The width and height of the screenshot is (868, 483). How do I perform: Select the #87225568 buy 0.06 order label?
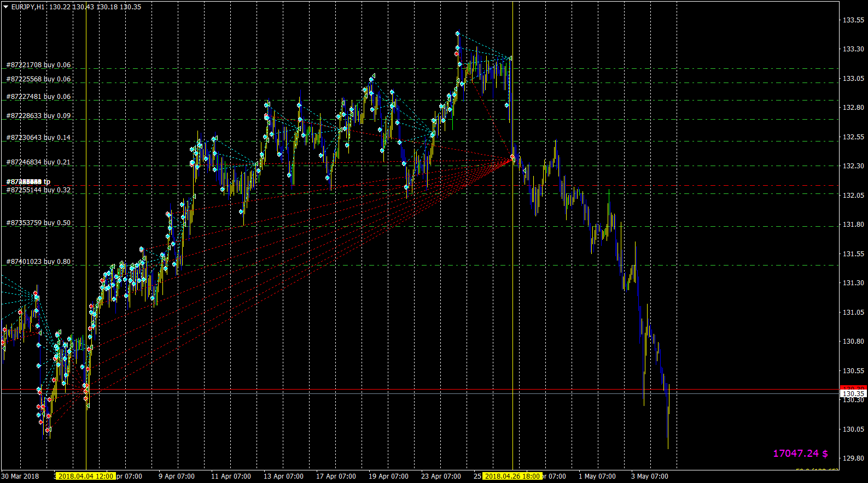pyautogui.click(x=38, y=79)
